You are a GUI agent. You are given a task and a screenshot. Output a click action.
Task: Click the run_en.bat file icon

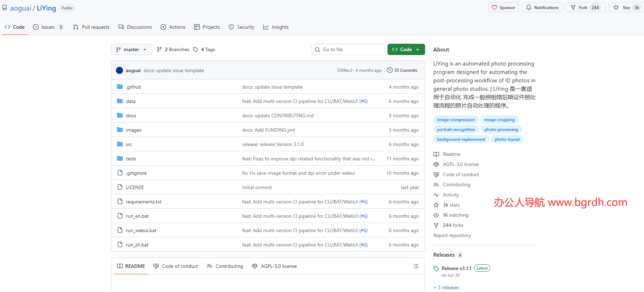point(120,216)
